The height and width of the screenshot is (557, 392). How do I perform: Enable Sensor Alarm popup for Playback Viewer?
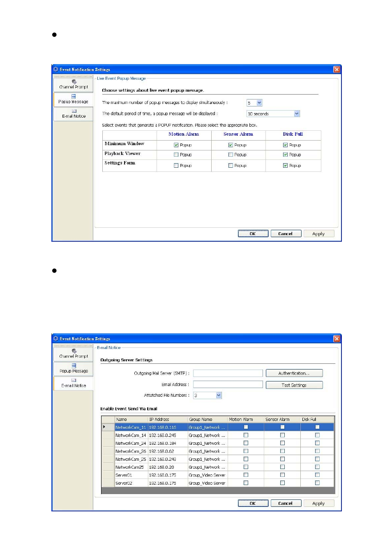pos(231,155)
